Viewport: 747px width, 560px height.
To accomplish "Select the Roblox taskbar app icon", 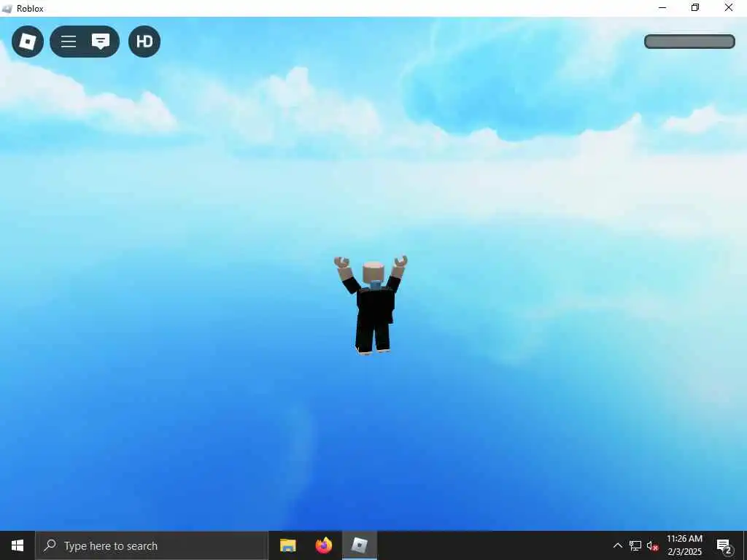I will [360, 545].
